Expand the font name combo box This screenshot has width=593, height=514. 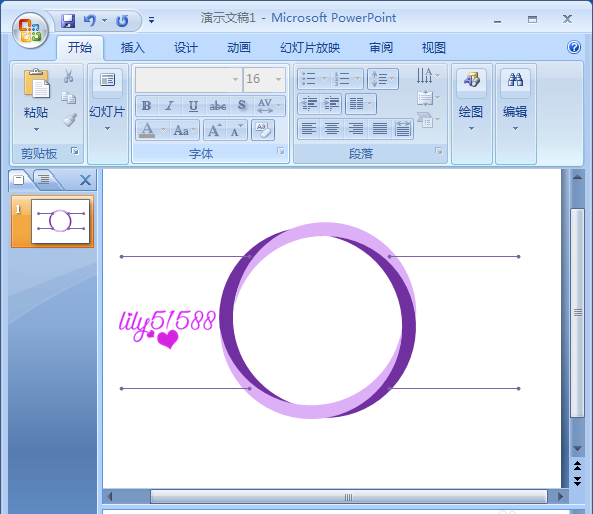pyautogui.click(x=235, y=79)
